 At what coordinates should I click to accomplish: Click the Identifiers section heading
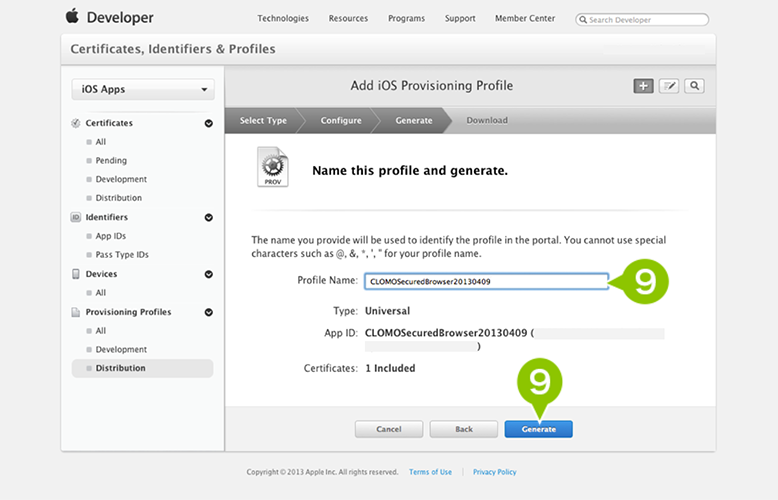coord(107,217)
